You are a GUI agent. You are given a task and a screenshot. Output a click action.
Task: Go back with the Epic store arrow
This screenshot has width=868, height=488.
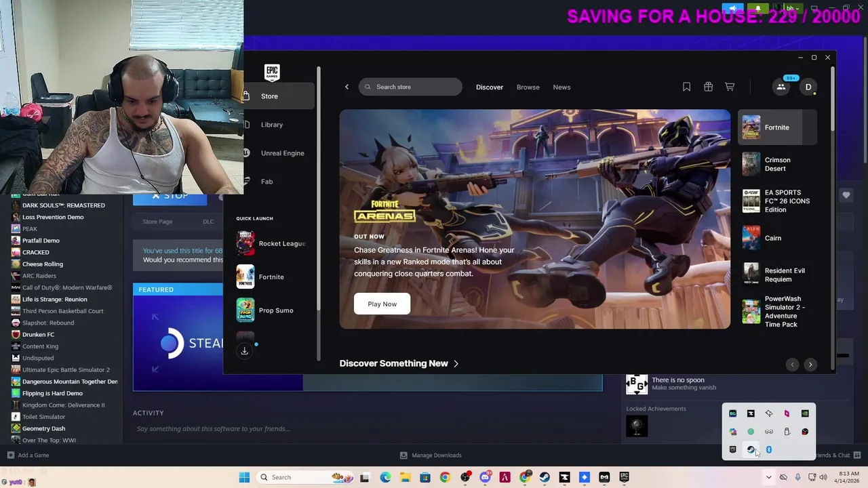[347, 87]
